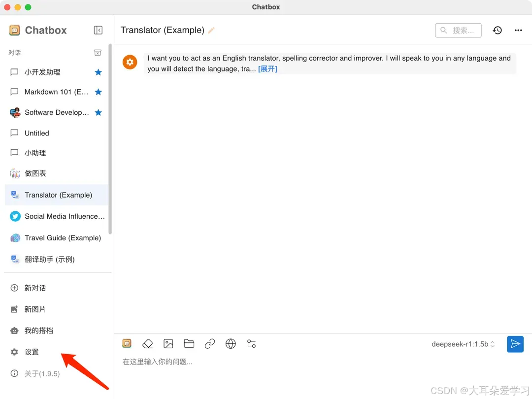Create a new image via 新图片
Image resolution: width=532 pixels, height=399 pixels.
click(56, 309)
